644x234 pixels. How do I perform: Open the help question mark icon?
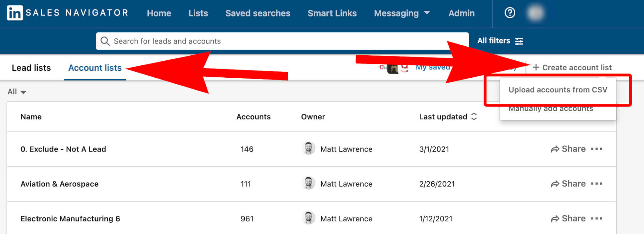pos(510,13)
